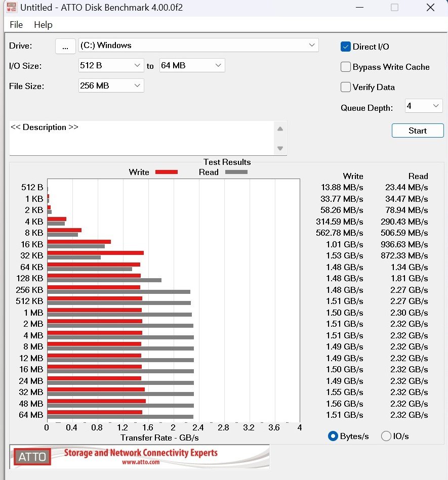Image resolution: width=448 pixels, height=480 pixels.
Task: Click the 562.78 MB/s write result
Action: coord(340,233)
